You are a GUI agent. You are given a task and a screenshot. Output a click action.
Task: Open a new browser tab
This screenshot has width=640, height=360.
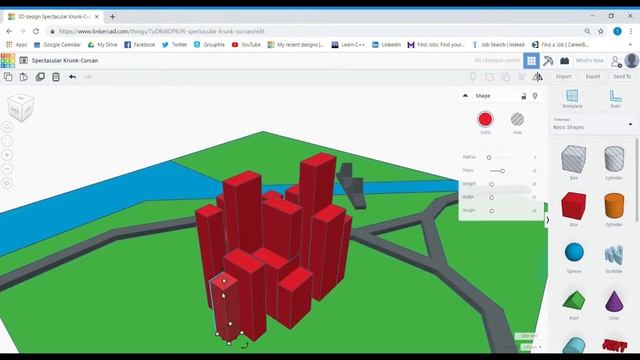112,17
